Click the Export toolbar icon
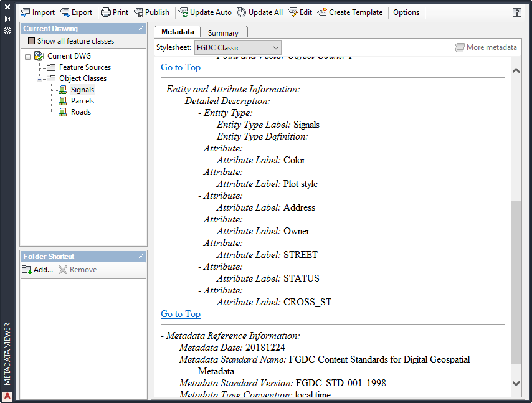Viewport: 532px width, 403px height. click(x=65, y=12)
